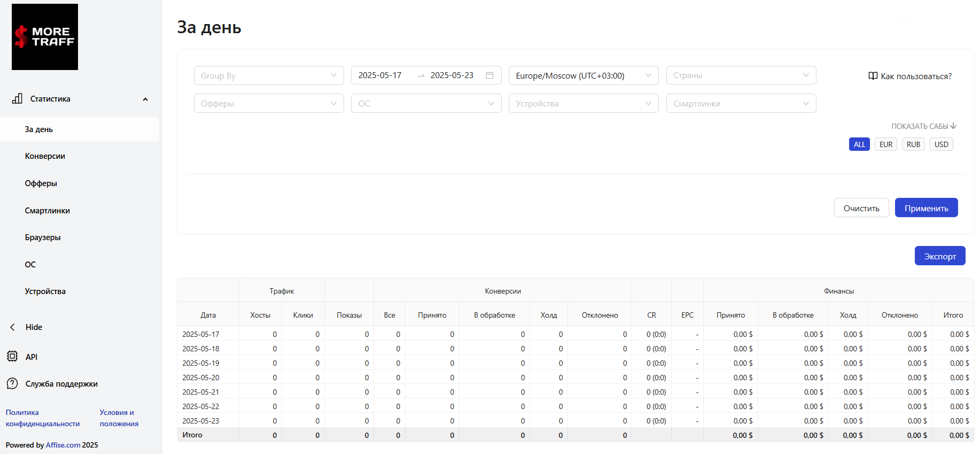Image resolution: width=980 pixels, height=454 pixels.
Task: Click the end date 2025-05-23 field
Action: (x=452, y=75)
